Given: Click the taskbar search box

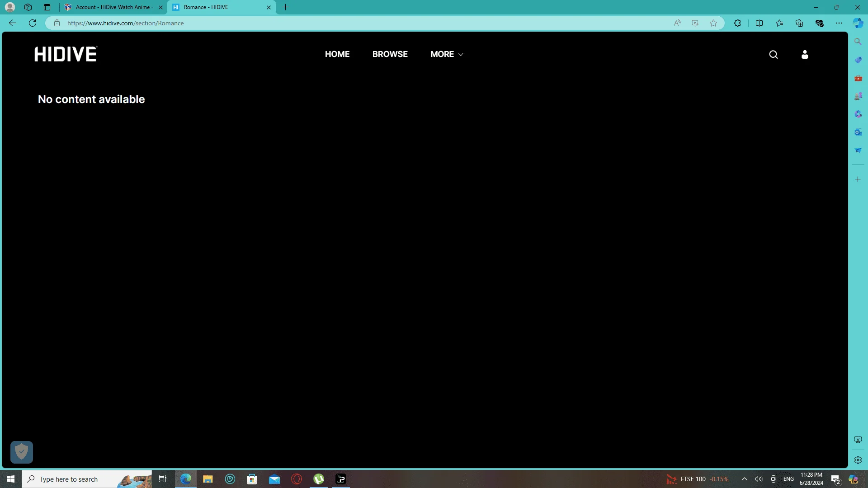Looking at the screenshot, I should (87, 479).
